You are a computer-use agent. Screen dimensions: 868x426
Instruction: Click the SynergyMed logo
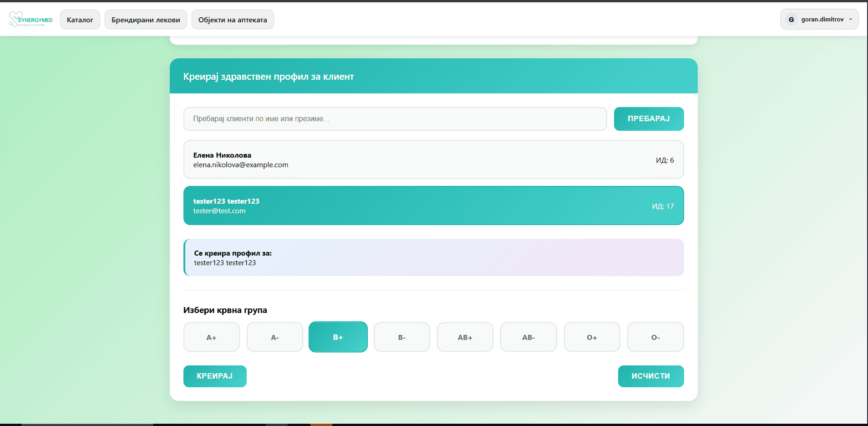pos(30,20)
